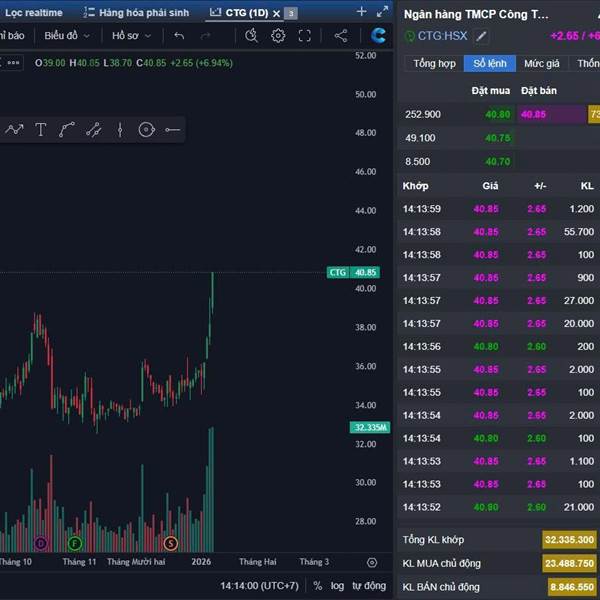Screen dimensions: 600x600
Task: Open the three-dots more options
Action: tap(13, 63)
